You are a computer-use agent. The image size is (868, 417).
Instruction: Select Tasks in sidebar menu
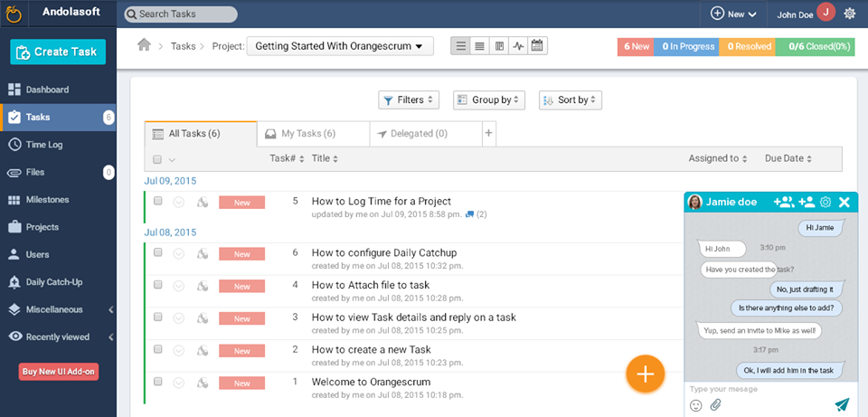coord(58,118)
